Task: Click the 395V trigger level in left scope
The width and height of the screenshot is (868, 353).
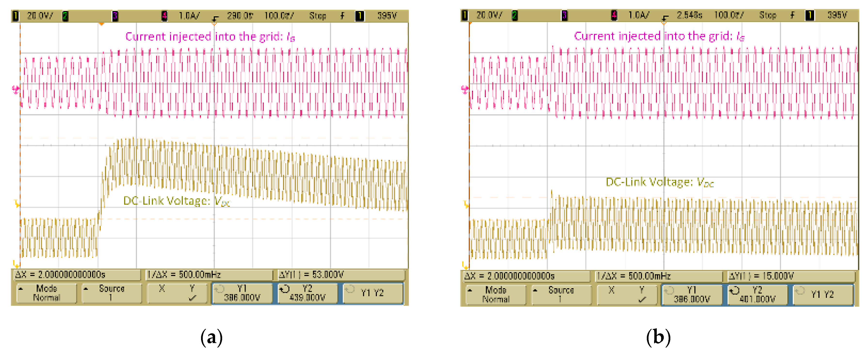Action: click(387, 16)
